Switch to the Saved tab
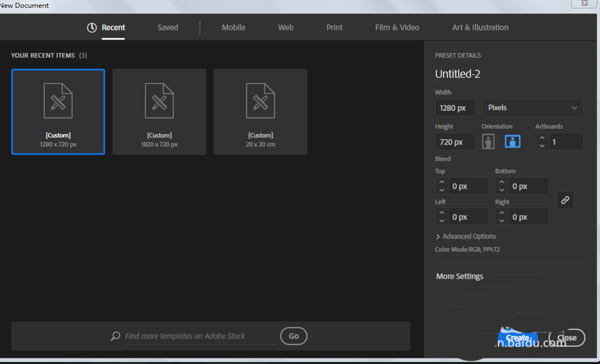 click(167, 28)
